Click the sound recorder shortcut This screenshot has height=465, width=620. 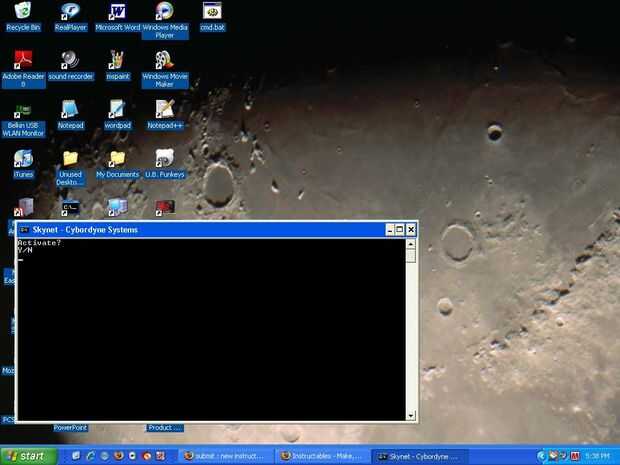(x=70, y=66)
